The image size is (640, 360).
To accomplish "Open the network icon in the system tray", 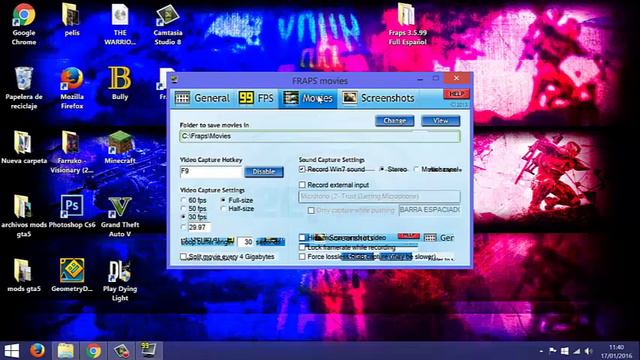I will [x=576, y=351].
